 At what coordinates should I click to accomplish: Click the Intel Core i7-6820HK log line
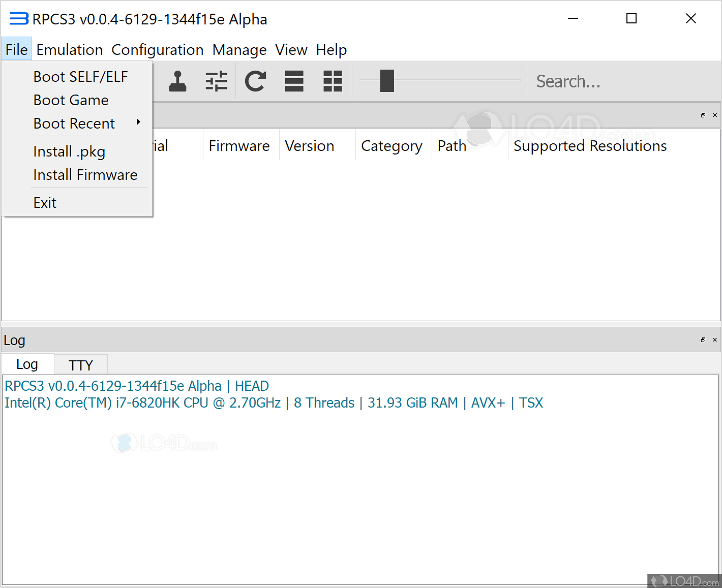point(274,403)
